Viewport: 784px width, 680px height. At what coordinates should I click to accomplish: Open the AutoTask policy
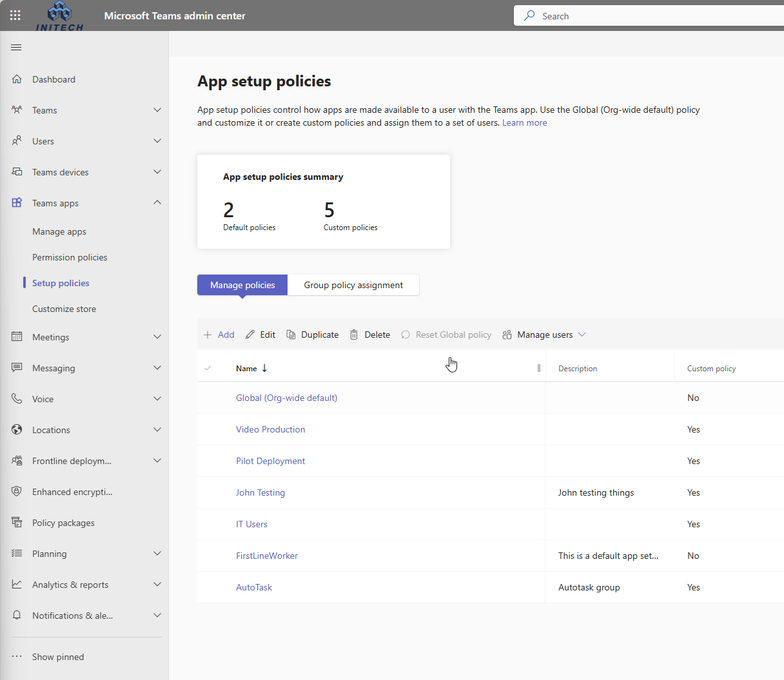[254, 587]
